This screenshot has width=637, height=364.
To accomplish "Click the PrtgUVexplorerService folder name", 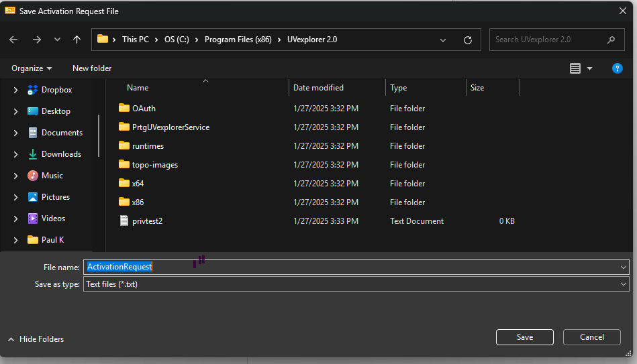I will tap(170, 127).
